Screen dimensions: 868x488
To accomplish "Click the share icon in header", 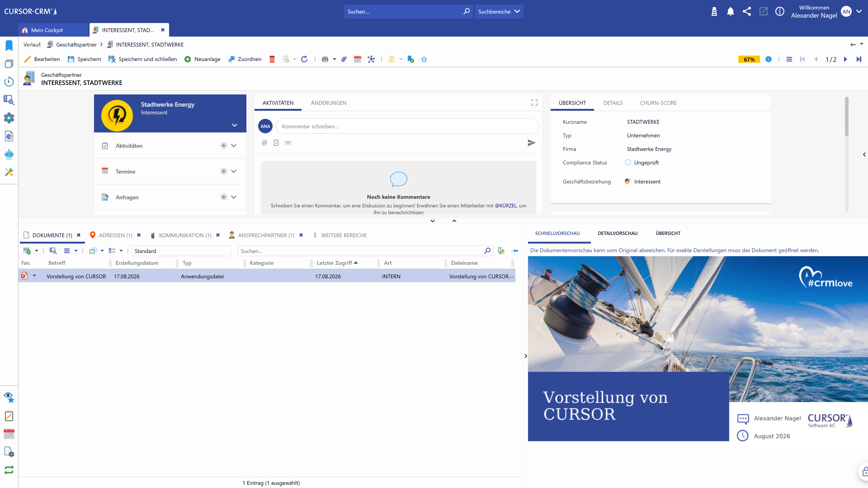I will (x=747, y=12).
